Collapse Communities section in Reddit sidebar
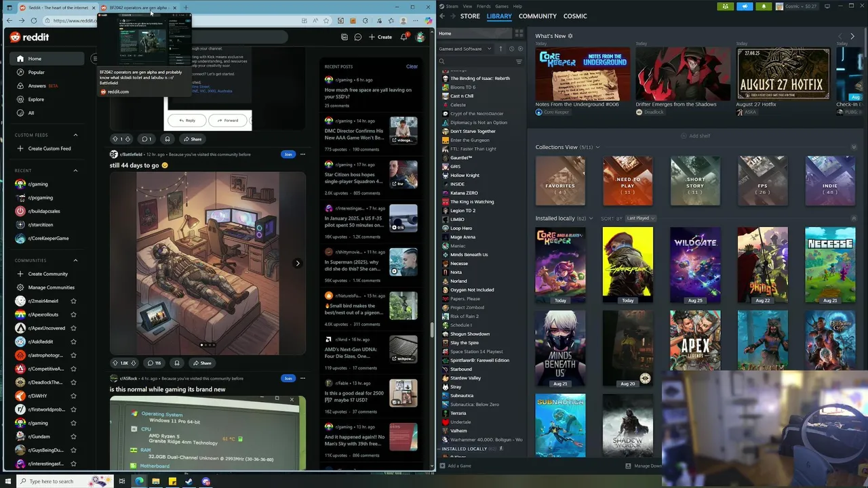This screenshot has height=488, width=868. (75, 260)
